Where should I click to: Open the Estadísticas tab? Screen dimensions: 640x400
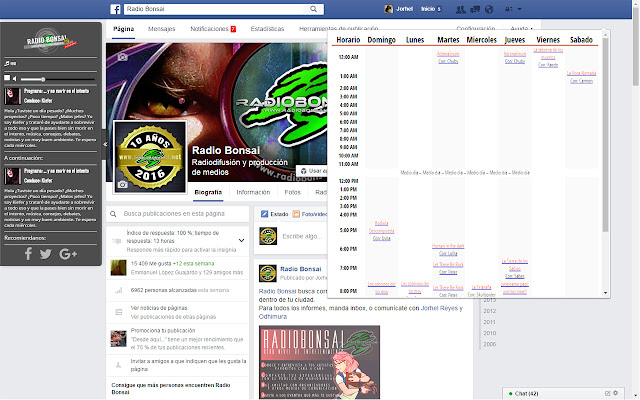pos(267,29)
